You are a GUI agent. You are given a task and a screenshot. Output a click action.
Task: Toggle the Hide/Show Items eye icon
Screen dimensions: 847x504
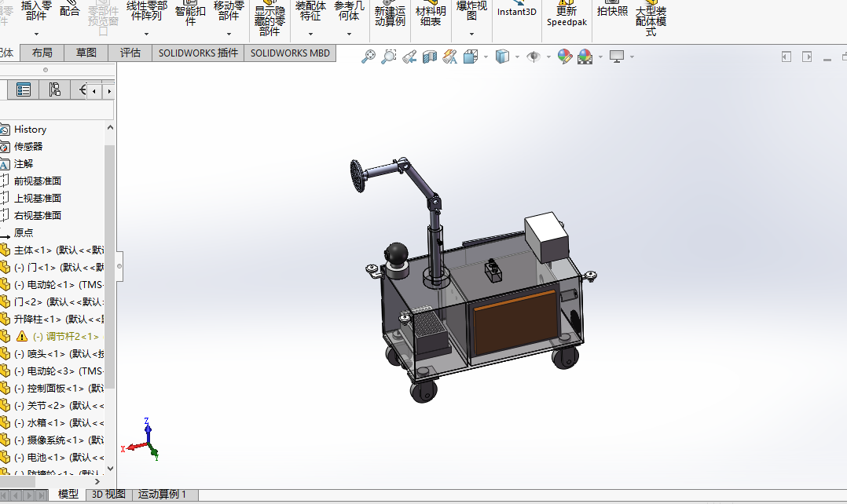[533, 57]
